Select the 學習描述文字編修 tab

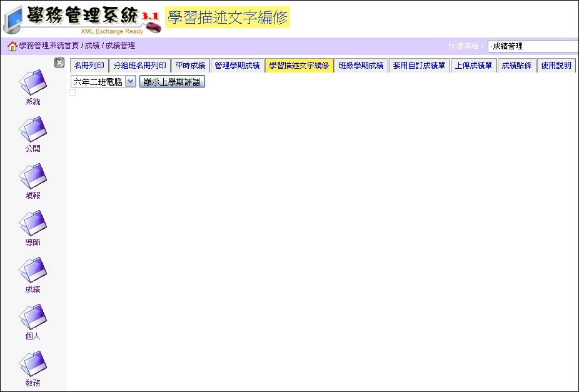299,65
